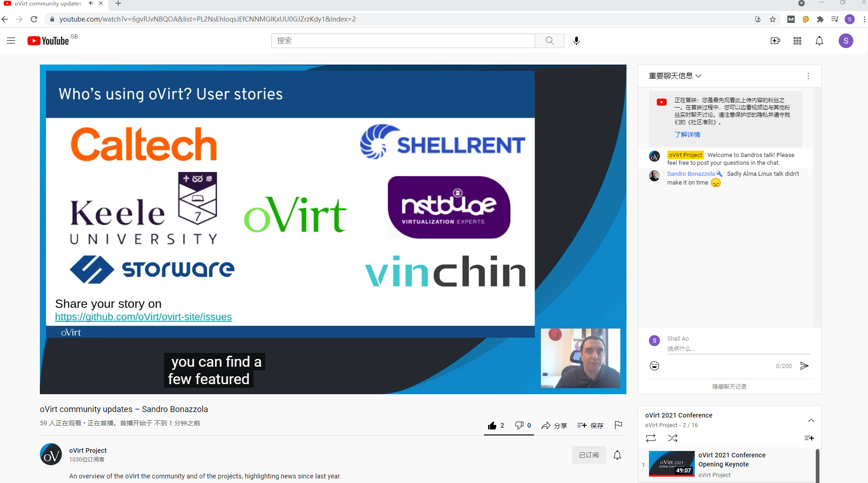This screenshot has height=483, width=868.
Task: Hide the chat replay panel
Action: (x=730, y=387)
